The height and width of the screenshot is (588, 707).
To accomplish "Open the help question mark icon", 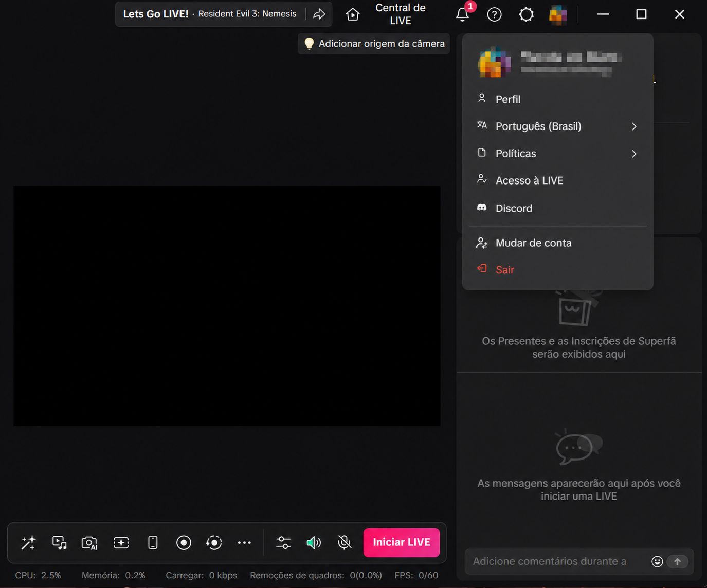I will click(x=494, y=14).
